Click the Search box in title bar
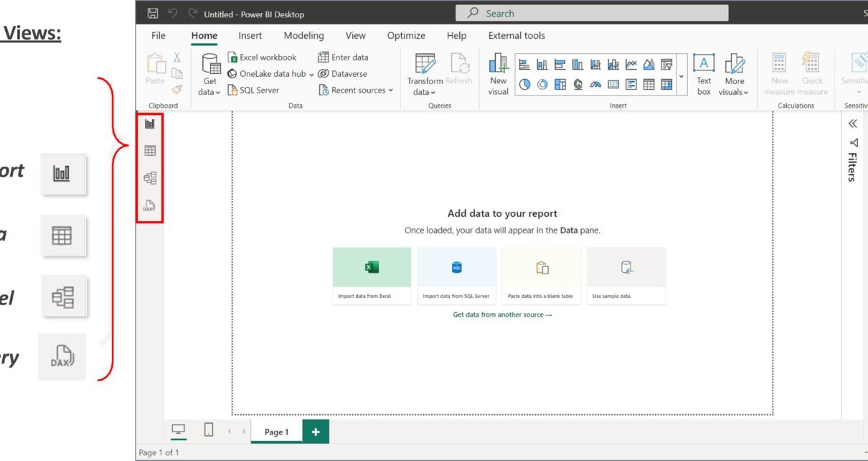Image resolution: width=868 pixels, height=461 pixels. click(592, 13)
